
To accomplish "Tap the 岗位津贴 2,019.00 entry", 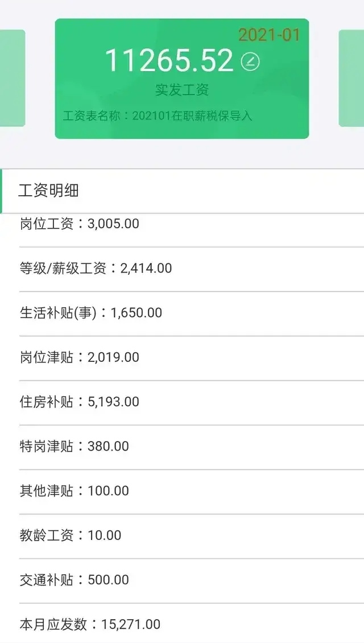I will point(78,357).
